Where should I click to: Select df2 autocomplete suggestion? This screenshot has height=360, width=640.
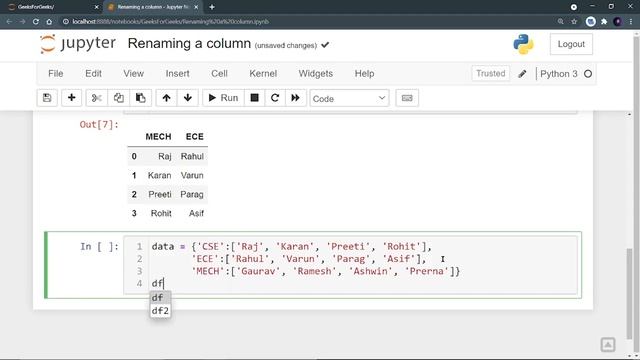[160, 311]
